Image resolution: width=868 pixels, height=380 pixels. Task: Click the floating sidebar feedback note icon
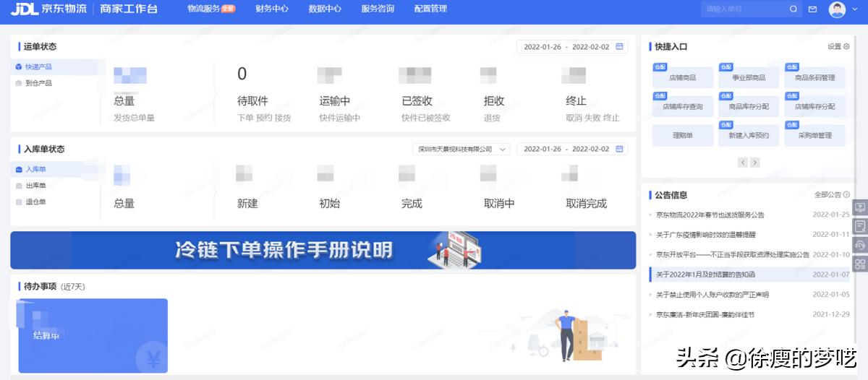860,226
